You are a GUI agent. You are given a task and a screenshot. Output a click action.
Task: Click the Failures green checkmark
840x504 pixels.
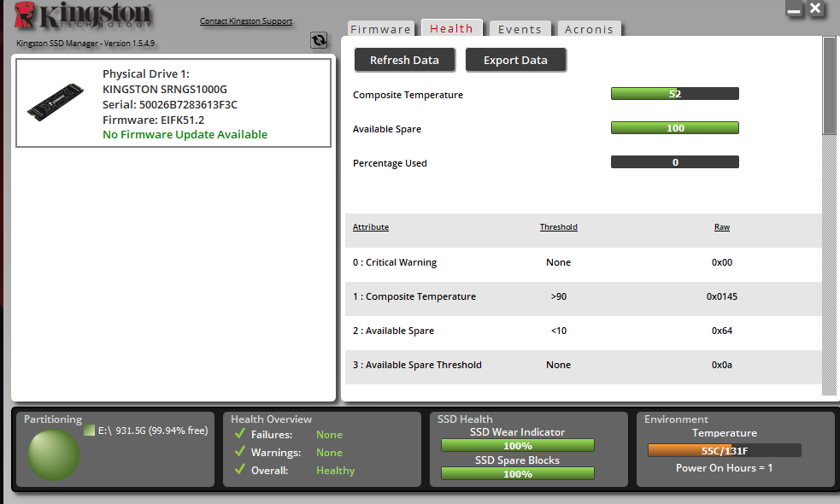[x=240, y=433]
